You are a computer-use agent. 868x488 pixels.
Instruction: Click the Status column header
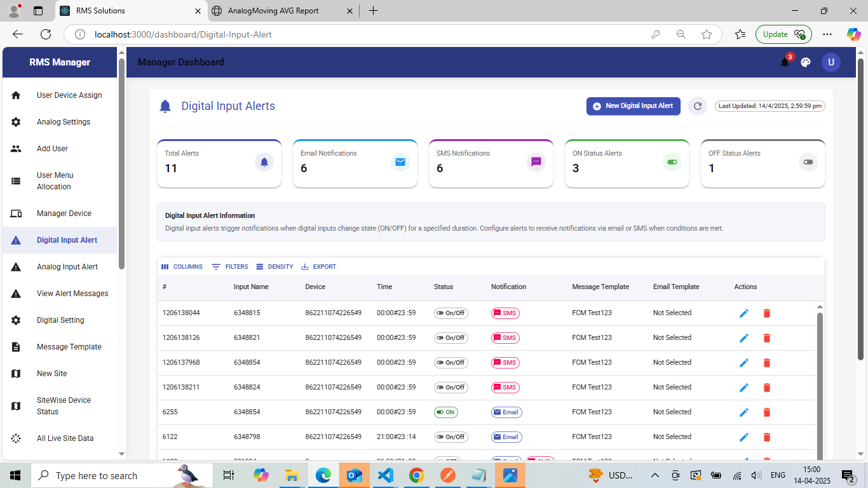click(444, 287)
